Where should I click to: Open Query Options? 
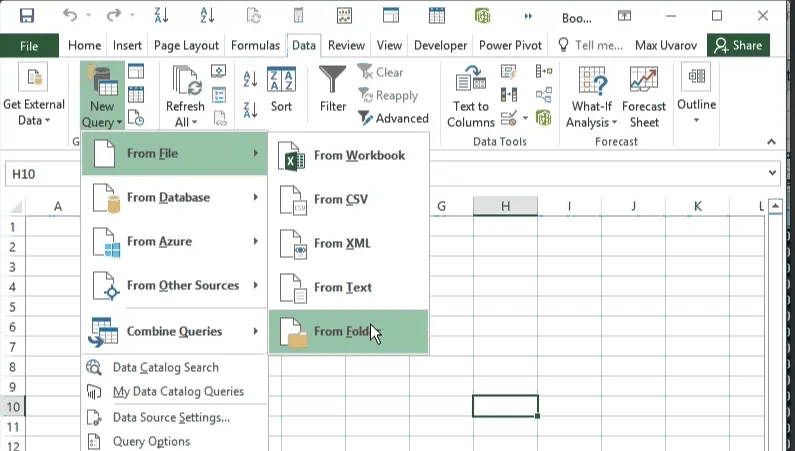pyautogui.click(x=151, y=441)
